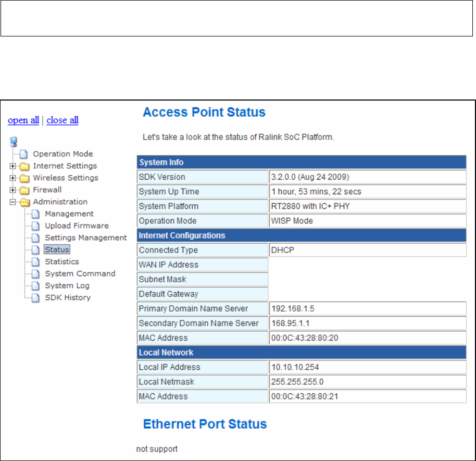Expand the Wireless Settings tree node
Viewport: 476px width, 461px height.
coord(12,178)
